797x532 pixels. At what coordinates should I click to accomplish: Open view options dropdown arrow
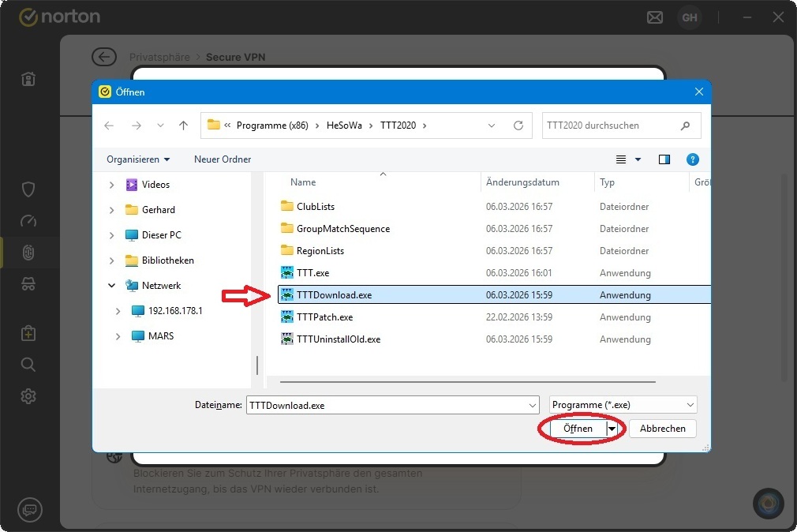(x=638, y=159)
